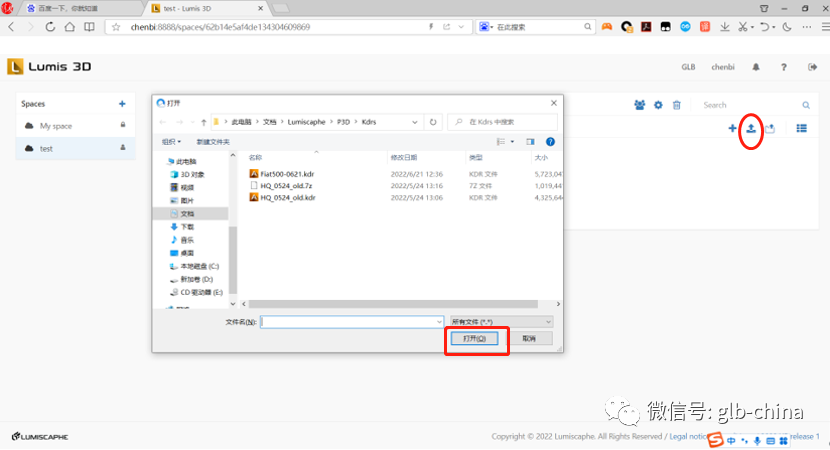
Task: Click the 打开 open button
Action: (474, 338)
